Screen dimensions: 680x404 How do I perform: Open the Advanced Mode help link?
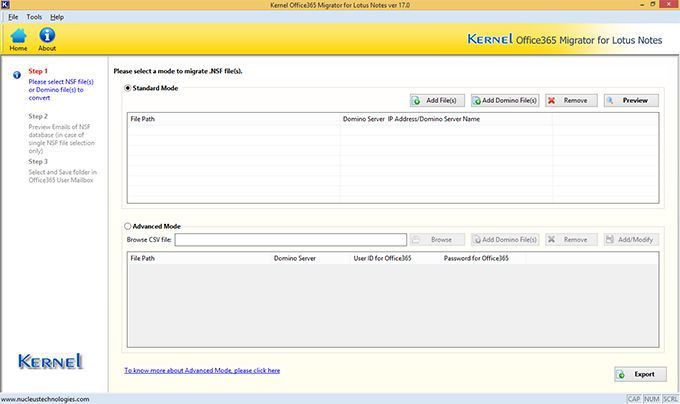(x=202, y=371)
